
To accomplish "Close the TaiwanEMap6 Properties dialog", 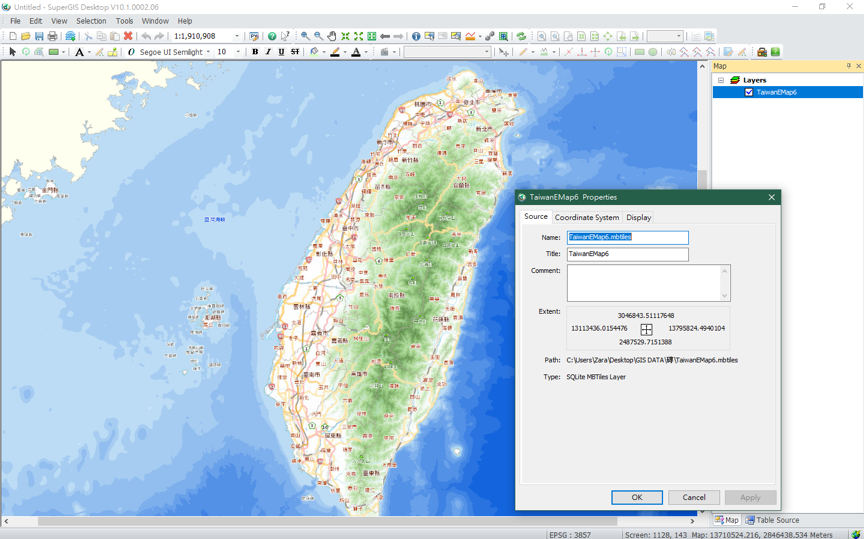I will tap(771, 197).
